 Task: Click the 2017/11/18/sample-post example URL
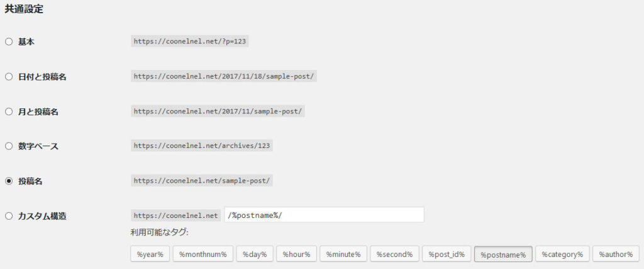pyautogui.click(x=223, y=77)
